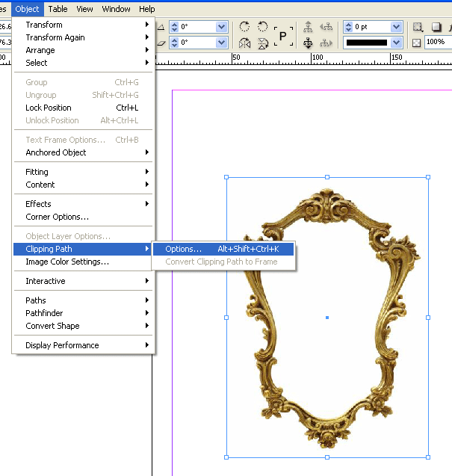452x476 pixels.
Task: Expand the Anchored Object submenu
Action: click(83, 152)
